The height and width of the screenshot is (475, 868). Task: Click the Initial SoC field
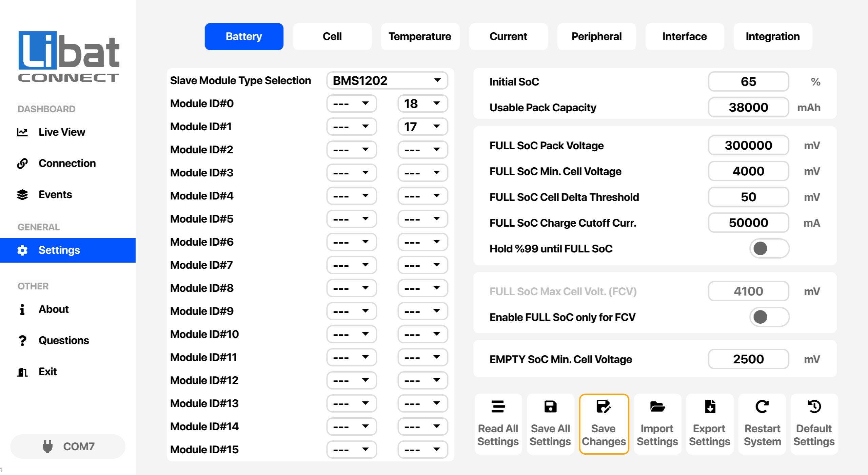click(x=748, y=82)
